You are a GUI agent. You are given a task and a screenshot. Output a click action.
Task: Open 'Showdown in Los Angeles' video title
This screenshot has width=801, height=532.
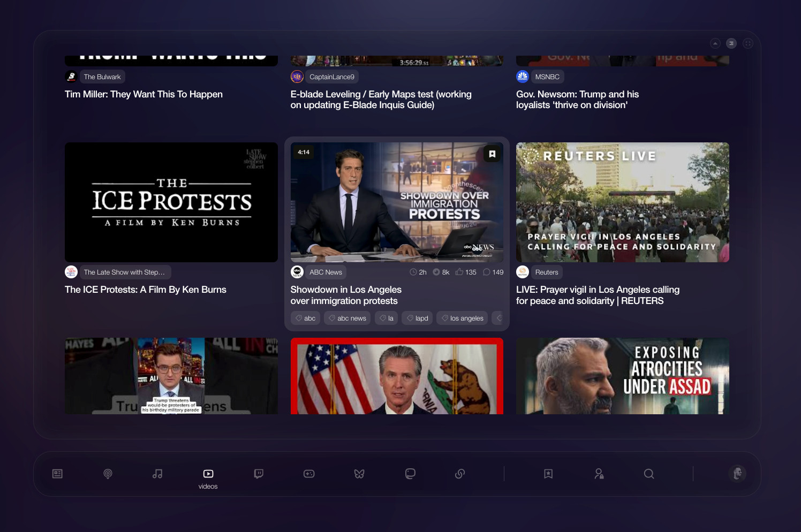(346, 295)
